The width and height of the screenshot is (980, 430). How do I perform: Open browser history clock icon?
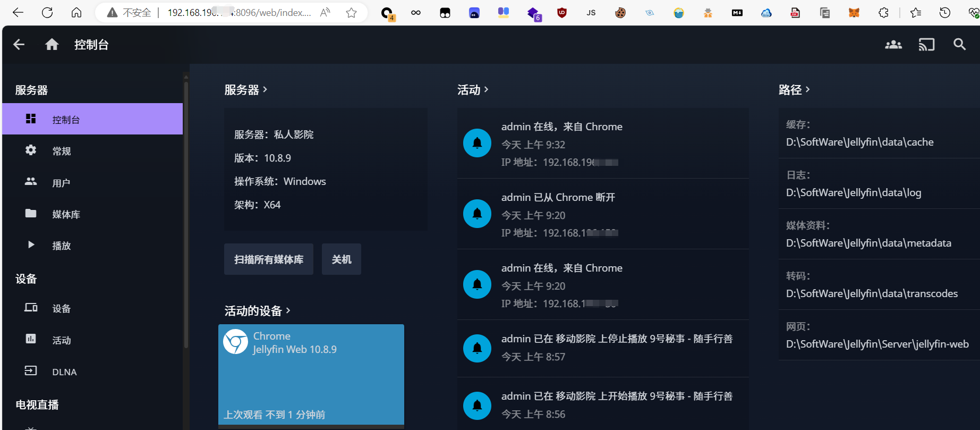[945, 13]
